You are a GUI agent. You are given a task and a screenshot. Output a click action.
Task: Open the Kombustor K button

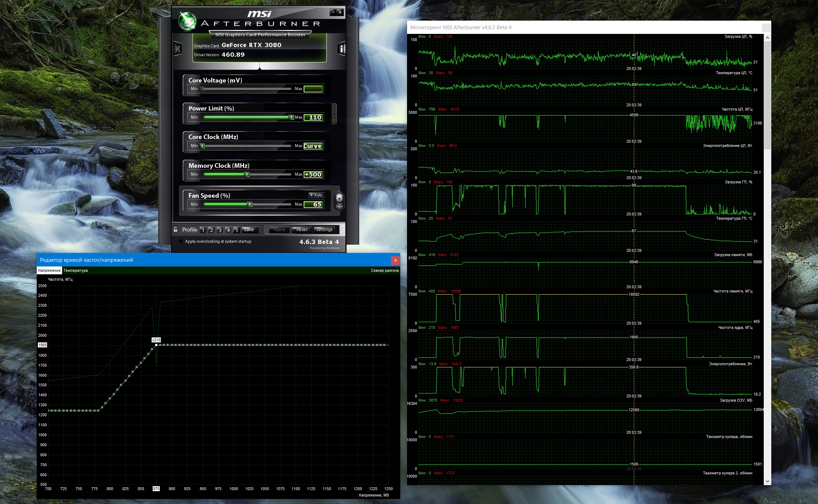[178, 49]
